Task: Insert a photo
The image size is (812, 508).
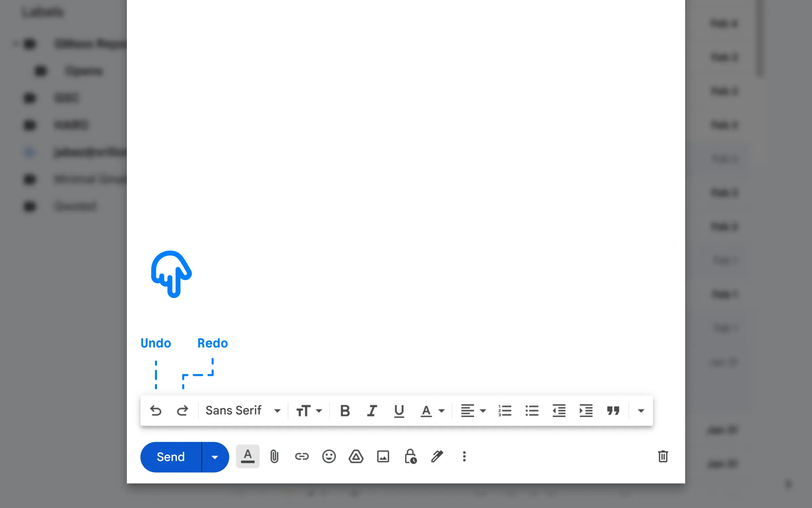Action: [x=383, y=457]
